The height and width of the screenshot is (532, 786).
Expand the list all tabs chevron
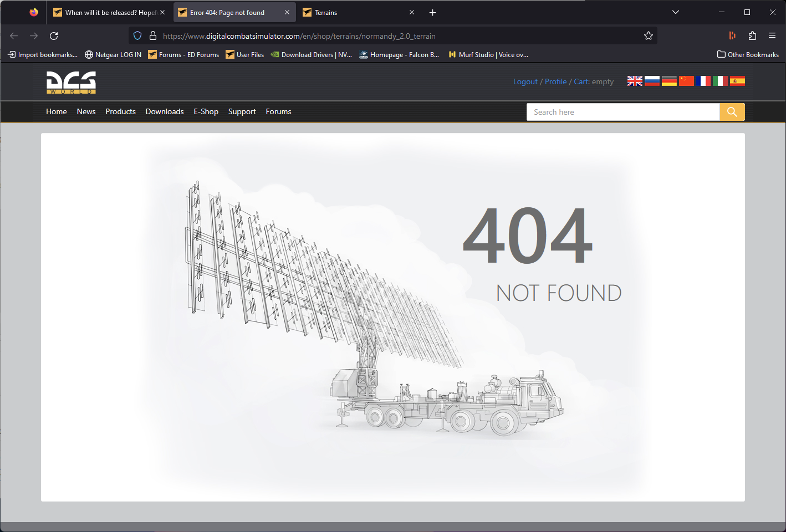676,12
